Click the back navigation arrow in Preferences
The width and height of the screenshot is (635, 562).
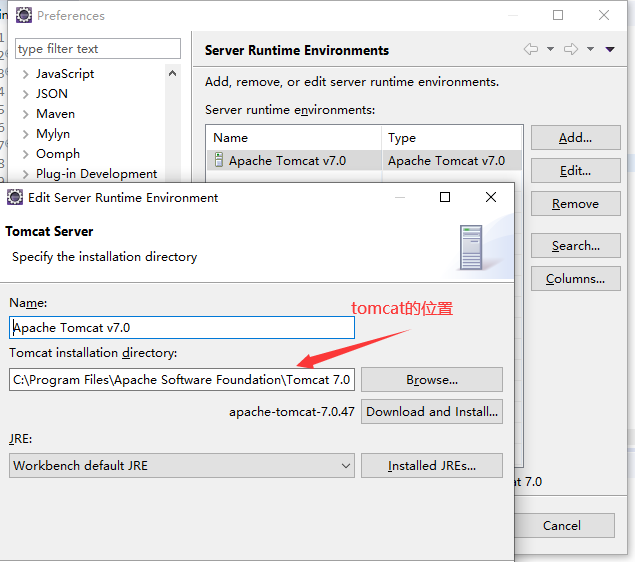click(x=531, y=49)
